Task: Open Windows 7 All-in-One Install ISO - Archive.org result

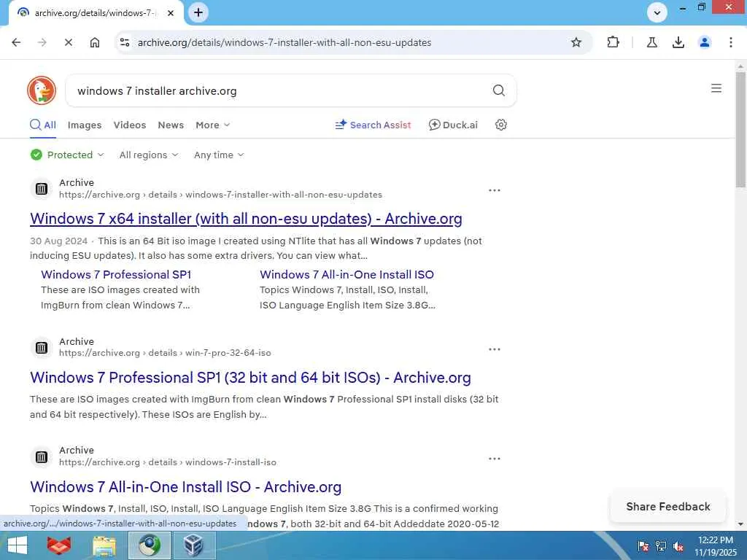Action: point(185,486)
